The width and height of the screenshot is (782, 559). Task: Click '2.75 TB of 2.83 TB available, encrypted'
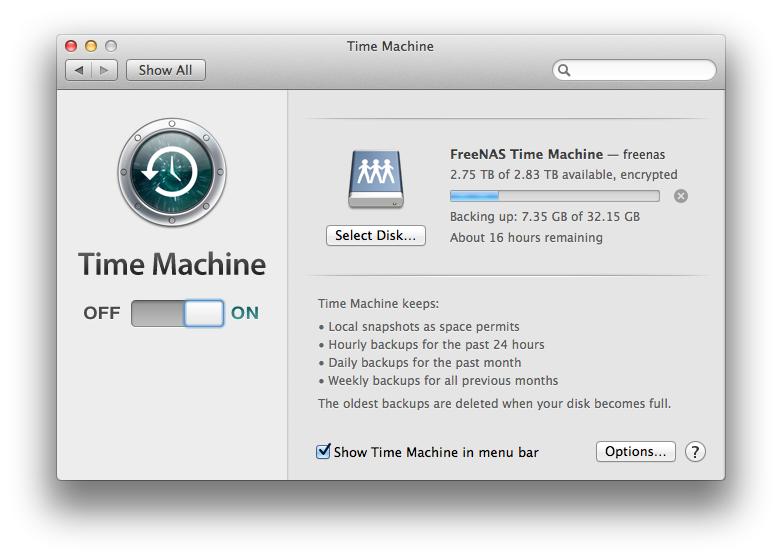pyautogui.click(x=564, y=175)
